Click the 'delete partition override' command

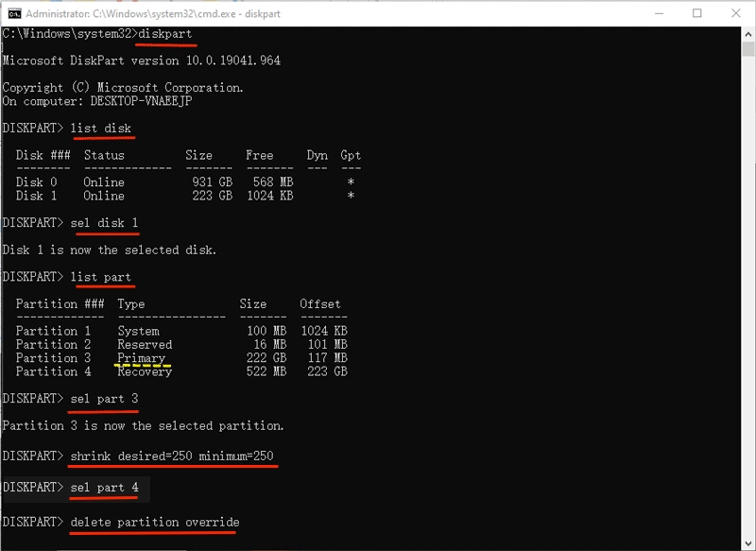[155, 522]
